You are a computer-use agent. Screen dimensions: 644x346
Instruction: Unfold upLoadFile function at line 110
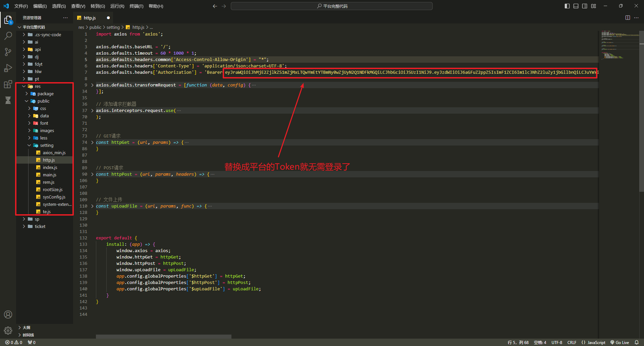pyautogui.click(x=92, y=206)
